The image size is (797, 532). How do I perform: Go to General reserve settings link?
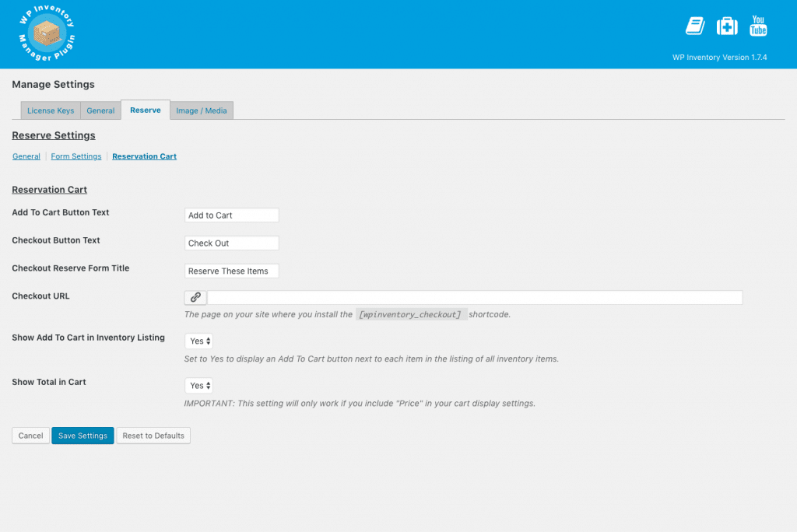[26, 156]
